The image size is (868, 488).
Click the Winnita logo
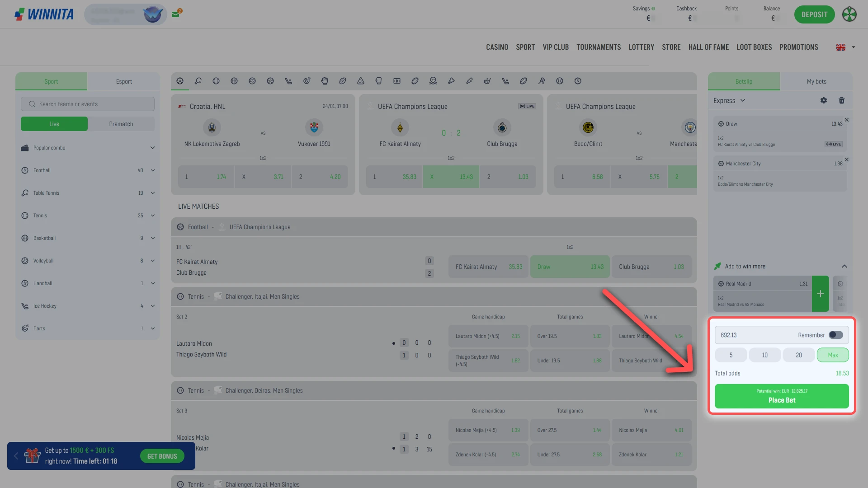44,14
